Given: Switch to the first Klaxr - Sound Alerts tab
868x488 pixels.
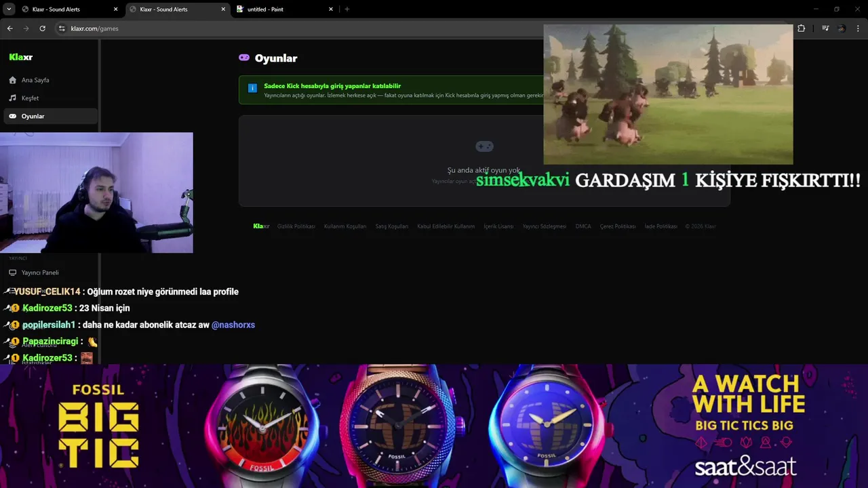Looking at the screenshot, I should 70,9.
